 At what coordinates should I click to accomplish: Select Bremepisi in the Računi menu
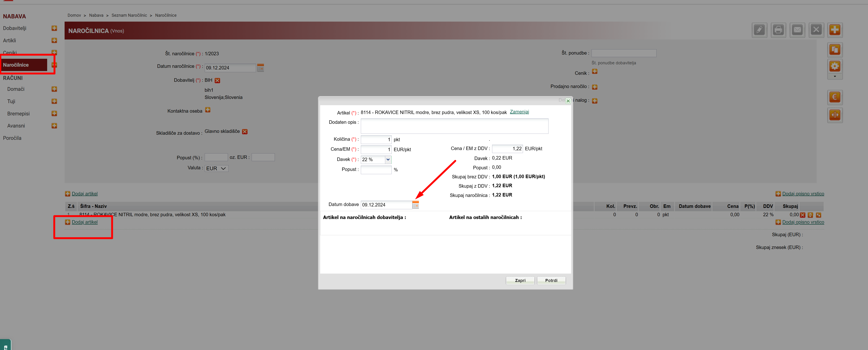tap(19, 114)
